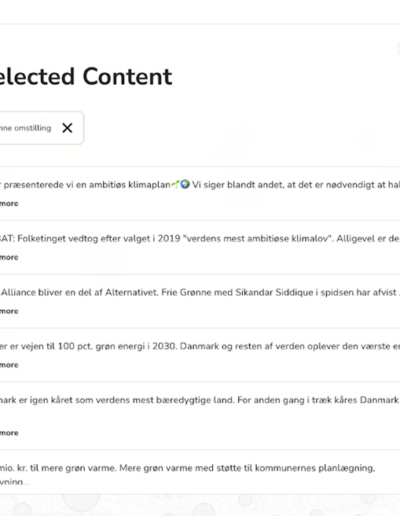The width and height of the screenshot is (400, 516).
Task: Open the post about mere grøn varme
Action: (x=188, y=468)
